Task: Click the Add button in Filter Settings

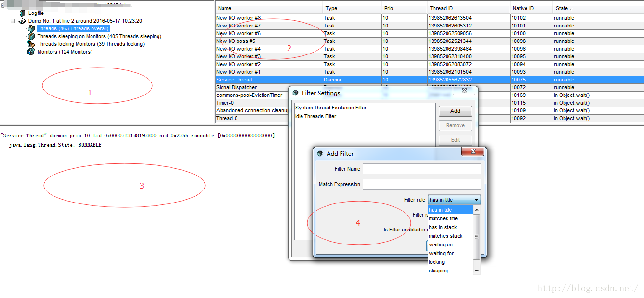Action: click(455, 111)
